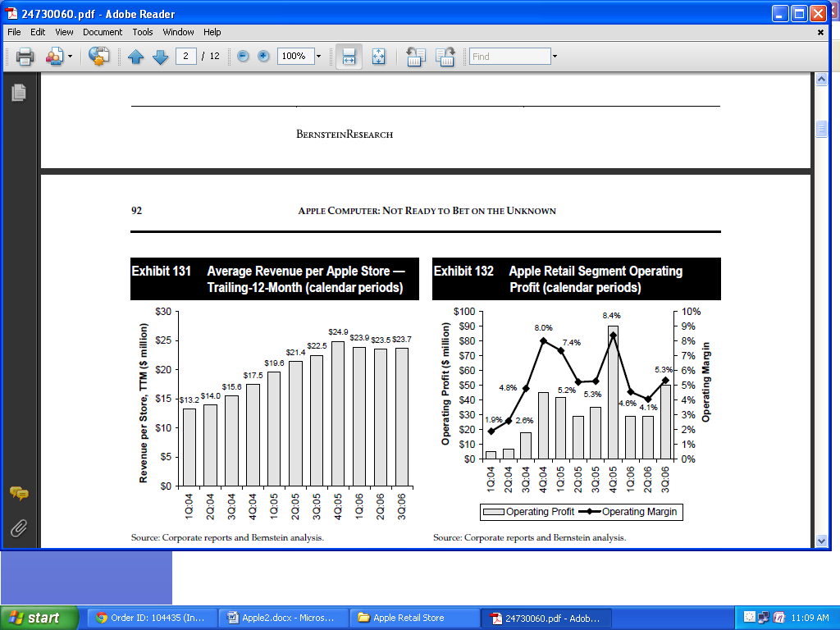Image resolution: width=840 pixels, height=630 pixels.
Task: Show the Attachments paperclip panel
Action: (x=19, y=527)
